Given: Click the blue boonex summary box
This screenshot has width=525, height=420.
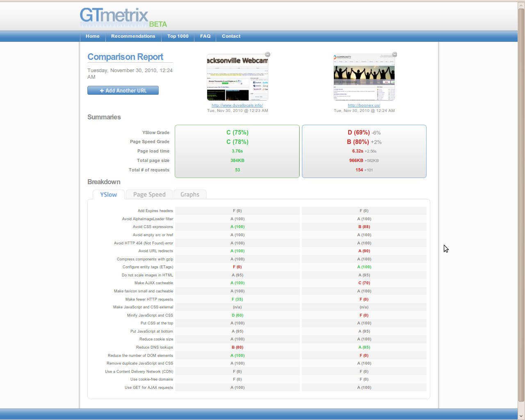Looking at the screenshot, I should point(364,151).
